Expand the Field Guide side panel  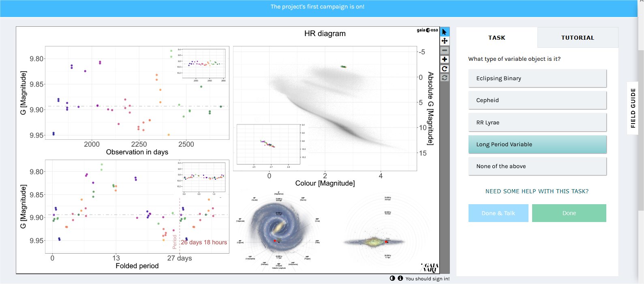click(x=633, y=108)
